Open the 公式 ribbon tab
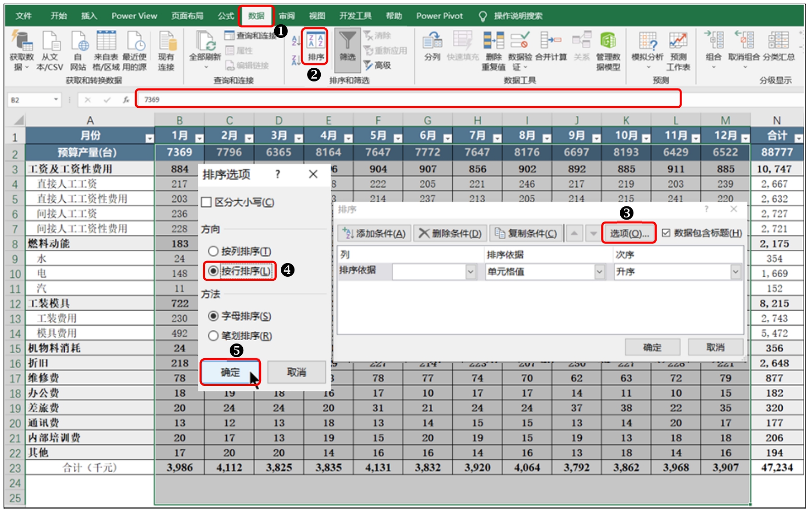The height and width of the screenshot is (514, 812). 226,16
